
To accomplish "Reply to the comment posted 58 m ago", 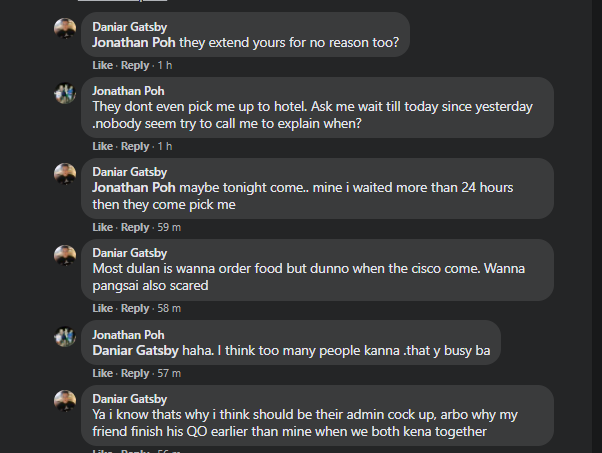I will [x=135, y=308].
